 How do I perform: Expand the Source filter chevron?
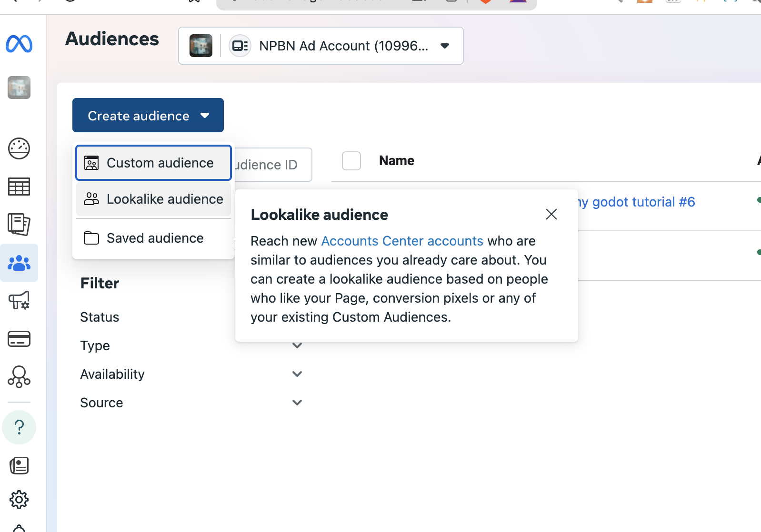(x=297, y=403)
